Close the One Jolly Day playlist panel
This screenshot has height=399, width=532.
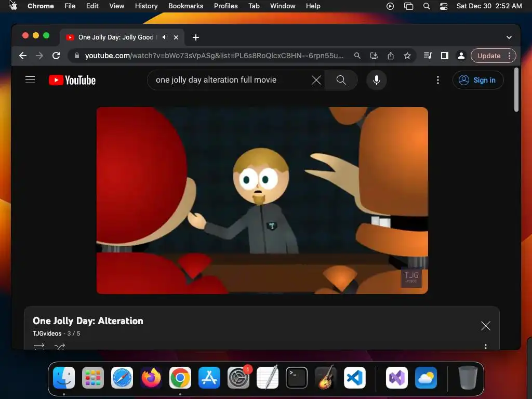(486, 326)
